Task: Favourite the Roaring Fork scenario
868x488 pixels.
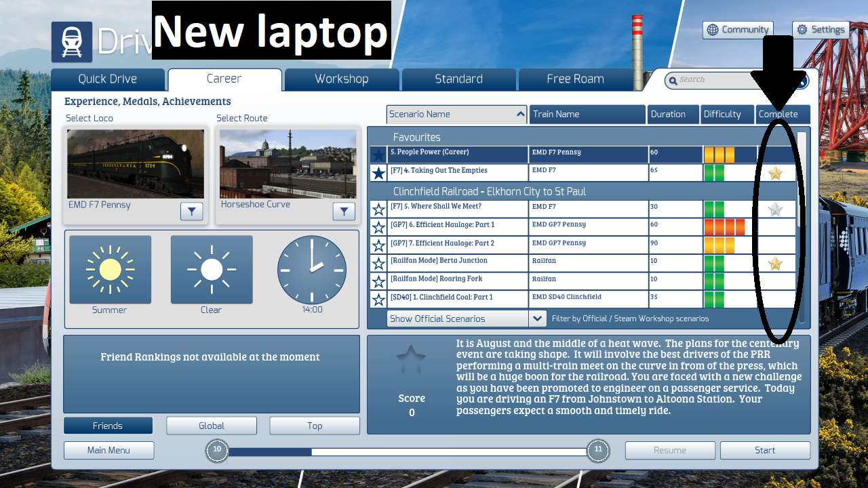Action: pyautogui.click(x=378, y=281)
